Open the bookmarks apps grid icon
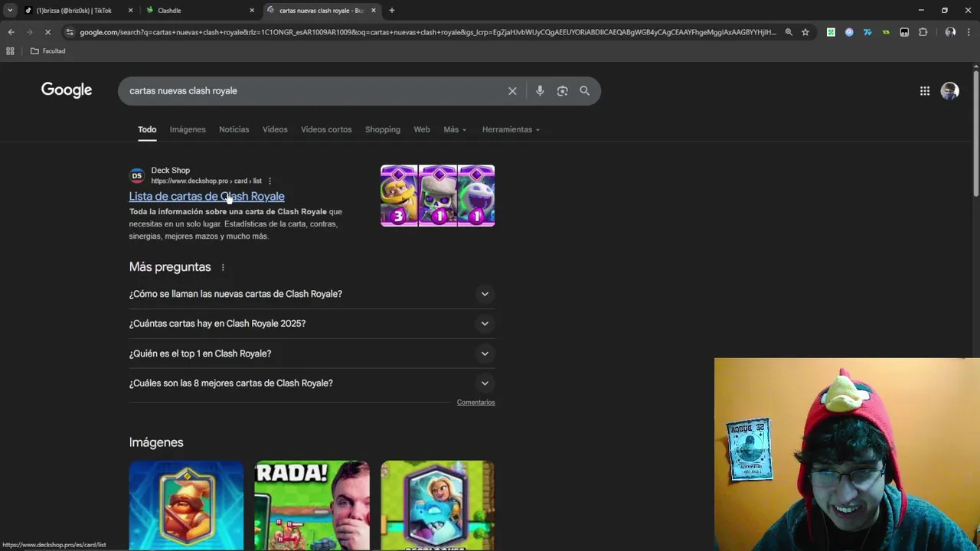 coord(10,51)
